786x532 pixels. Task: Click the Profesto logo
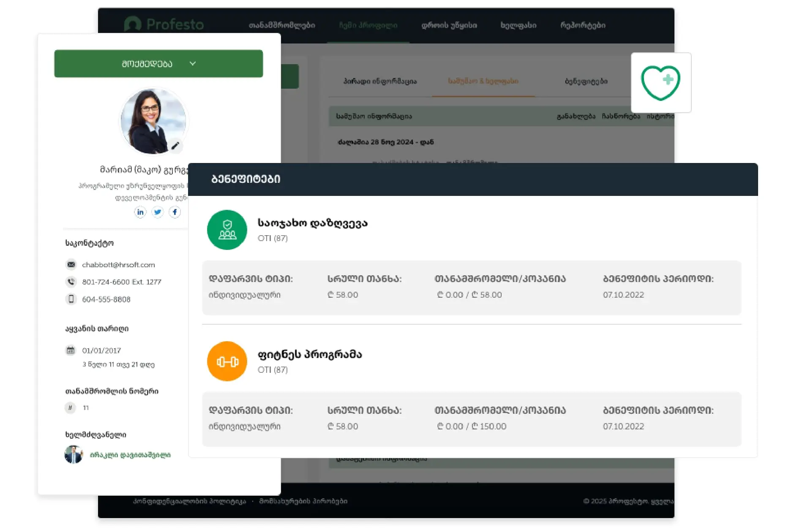164,24
